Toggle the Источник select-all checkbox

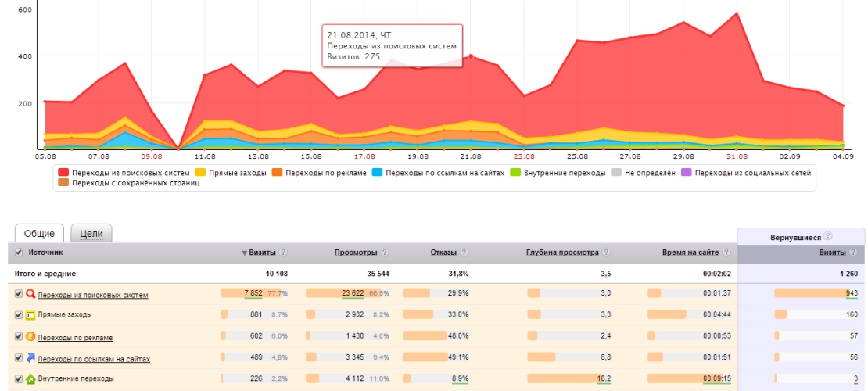[x=18, y=253]
